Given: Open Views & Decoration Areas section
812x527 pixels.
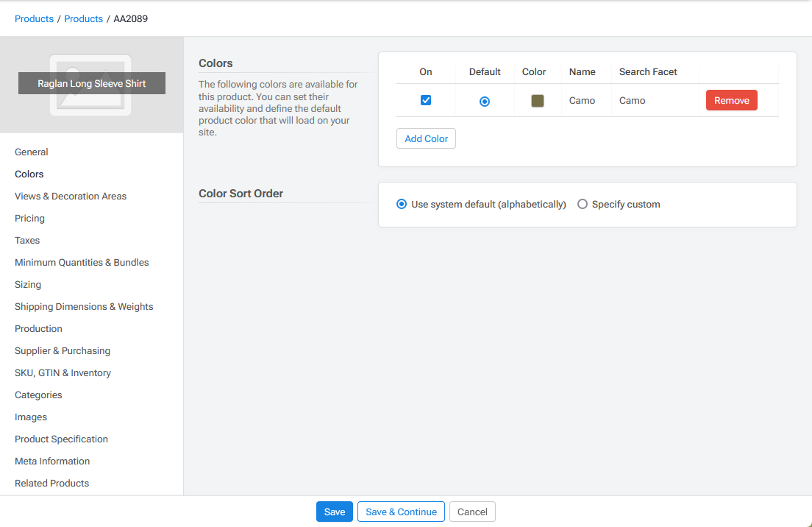Looking at the screenshot, I should point(71,197).
